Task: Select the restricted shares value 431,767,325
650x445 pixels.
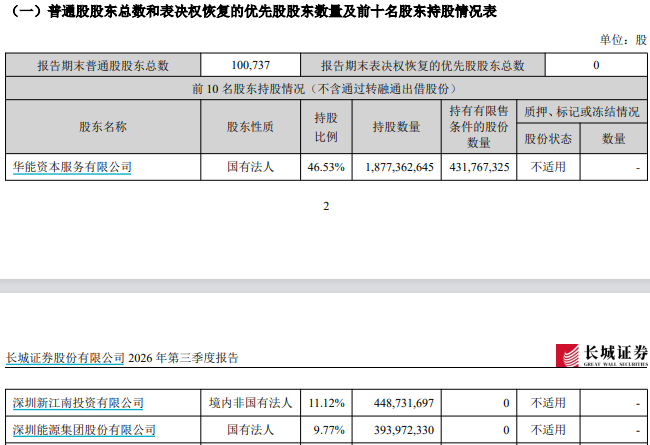Action: [x=479, y=167]
